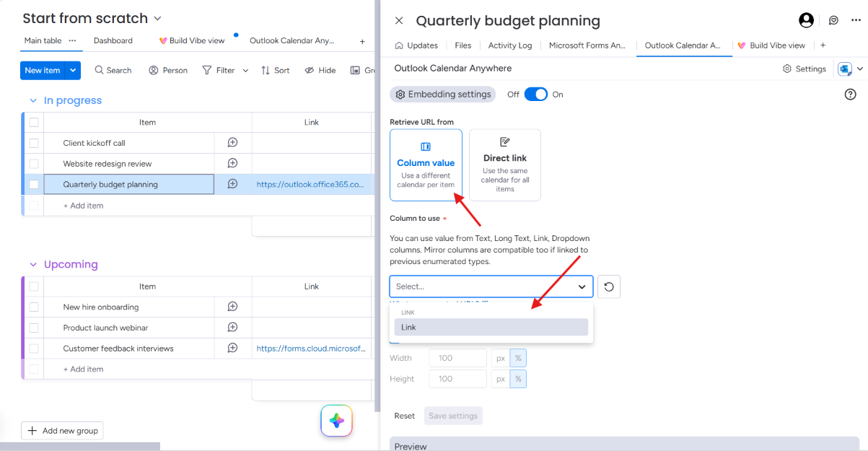This screenshot has width=868, height=451.
Task: Click the refresh columns icon button
Action: tap(609, 286)
